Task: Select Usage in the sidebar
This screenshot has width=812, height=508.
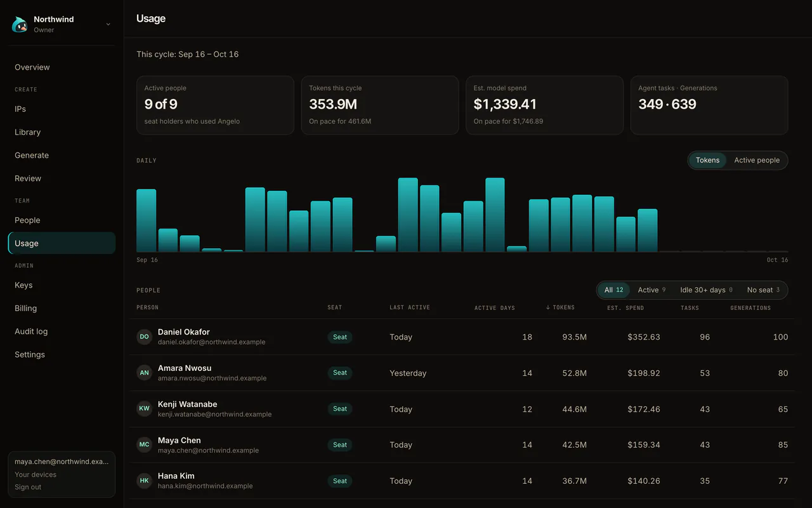Action: [x=62, y=243]
